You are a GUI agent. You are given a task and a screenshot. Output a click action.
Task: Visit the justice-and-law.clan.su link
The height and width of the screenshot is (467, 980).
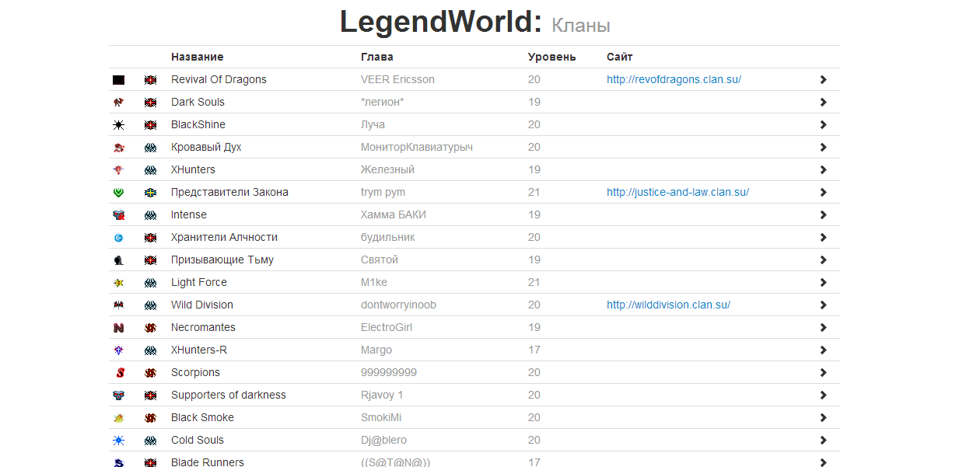(x=677, y=193)
